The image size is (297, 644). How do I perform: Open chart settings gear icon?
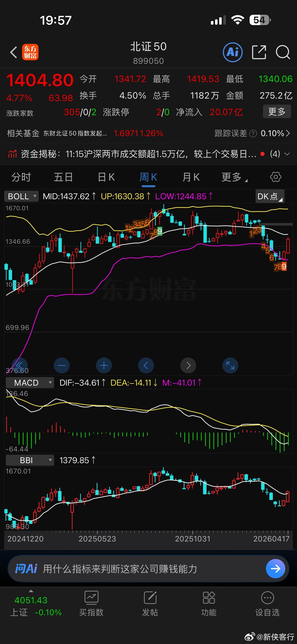[276, 177]
